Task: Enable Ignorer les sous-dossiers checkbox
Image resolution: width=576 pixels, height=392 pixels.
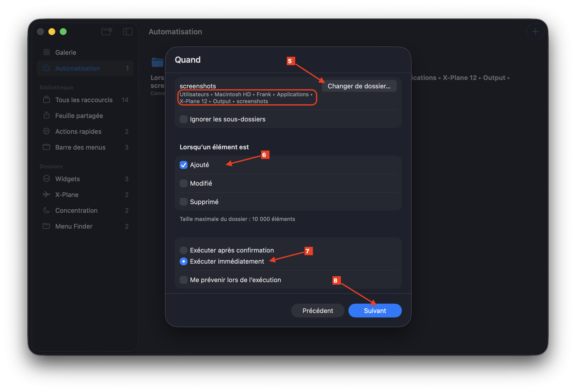Action: click(183, 119)
